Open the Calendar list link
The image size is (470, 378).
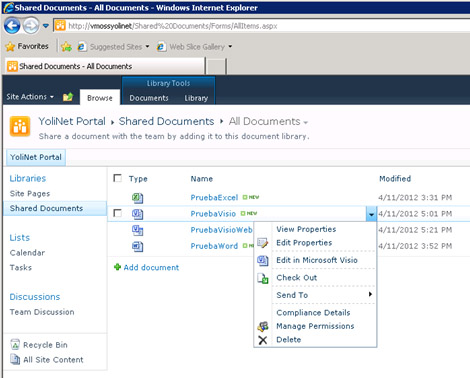tap(27, 253)
